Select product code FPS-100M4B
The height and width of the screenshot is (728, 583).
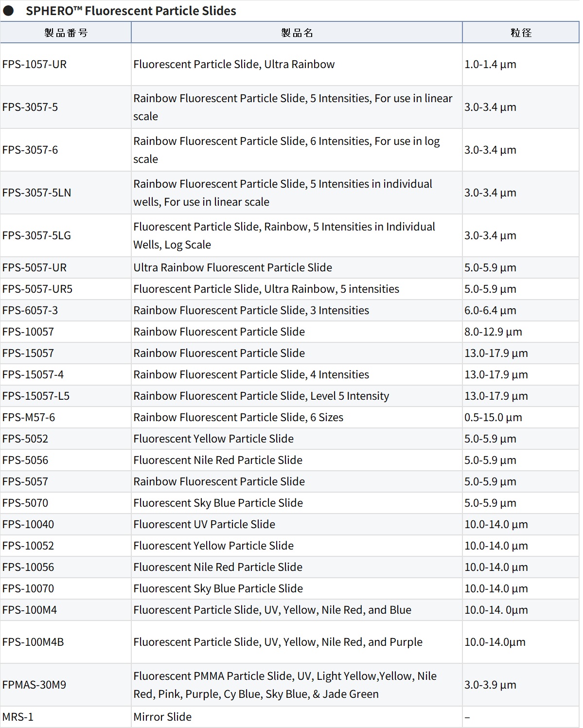(x=33, y=642)
